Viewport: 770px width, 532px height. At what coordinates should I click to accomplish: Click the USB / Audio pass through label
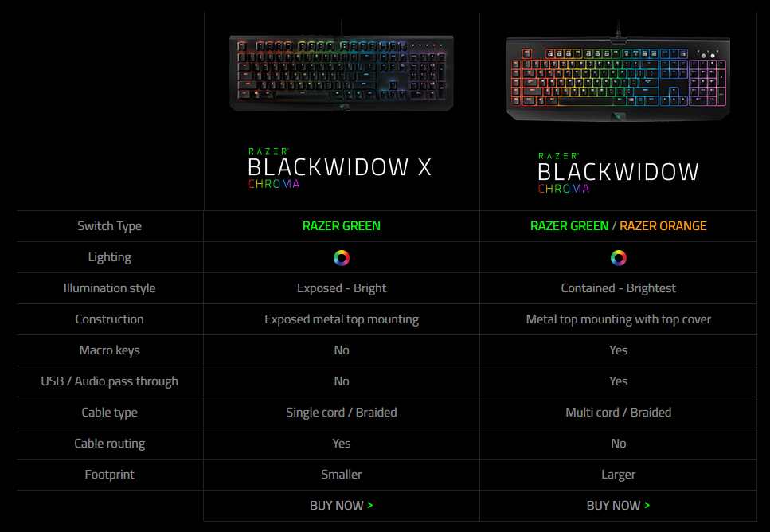tap(109, 381)
